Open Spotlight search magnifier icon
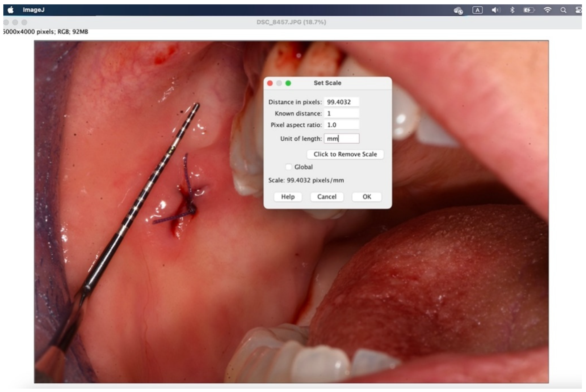Screen dimensions: 586x392 tap(563, 10)
